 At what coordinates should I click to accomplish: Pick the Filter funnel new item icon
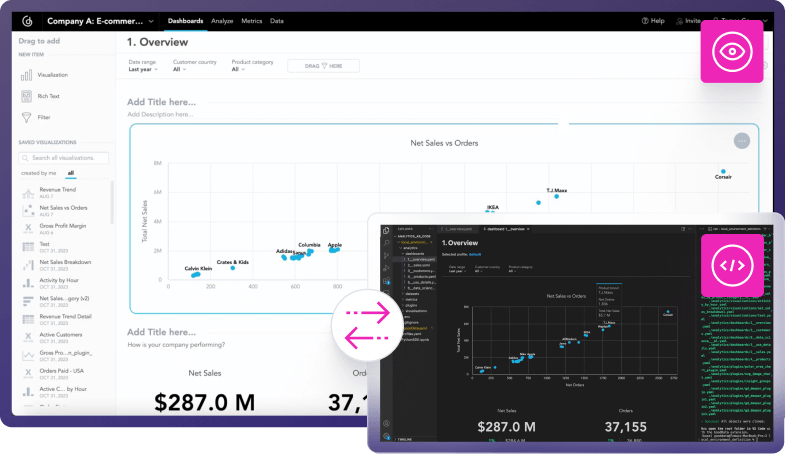(x=27, y=118)
